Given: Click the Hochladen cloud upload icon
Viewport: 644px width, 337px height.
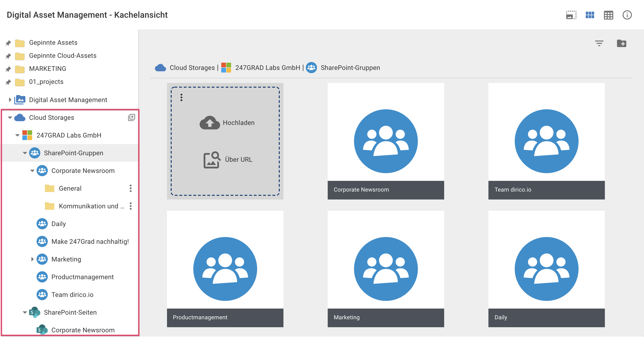Looking at the screenshot, I should (210, 123).
